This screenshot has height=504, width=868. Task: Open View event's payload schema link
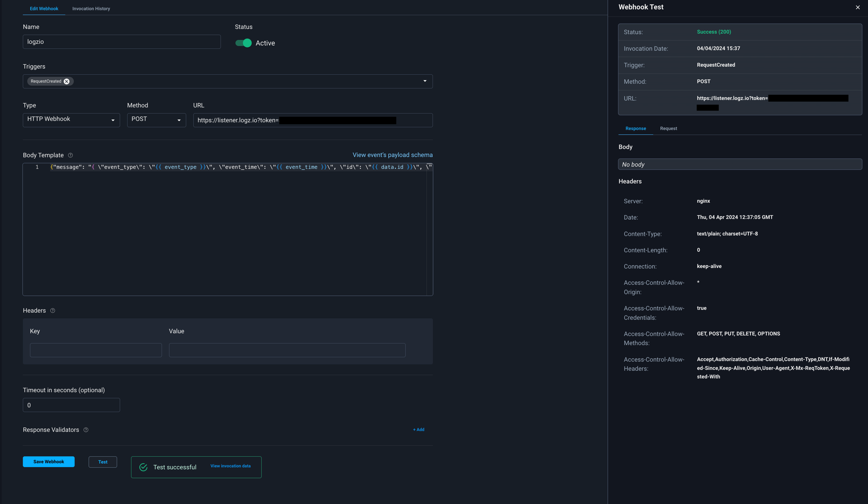[x=392, y=155]
